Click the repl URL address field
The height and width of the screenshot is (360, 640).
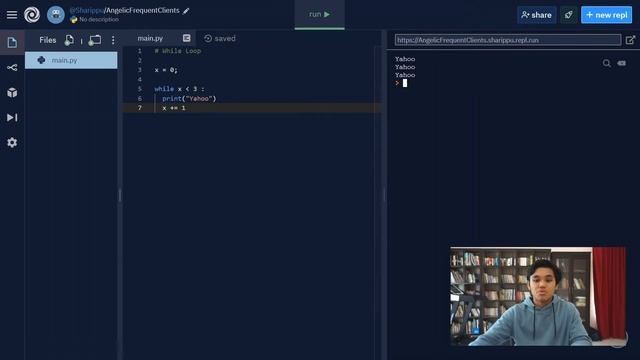pyautogui.click(x=508, y=40)
